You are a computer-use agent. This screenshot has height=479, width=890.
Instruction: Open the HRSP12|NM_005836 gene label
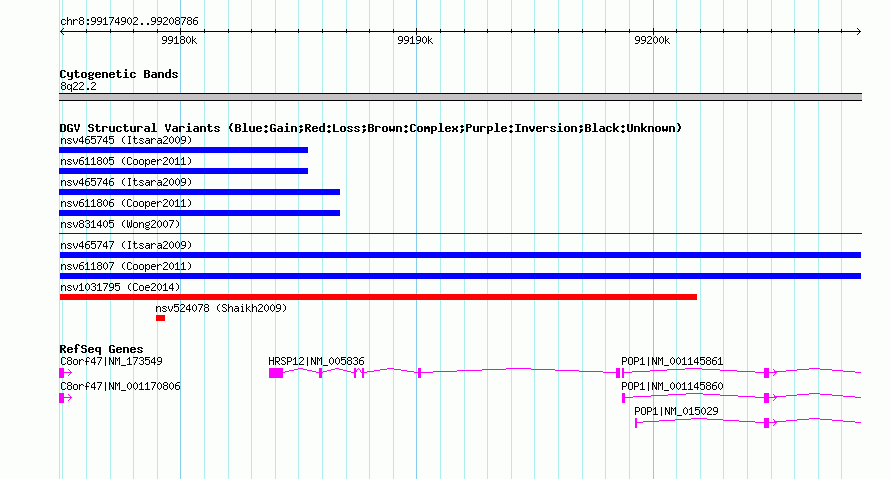[316, 361]
